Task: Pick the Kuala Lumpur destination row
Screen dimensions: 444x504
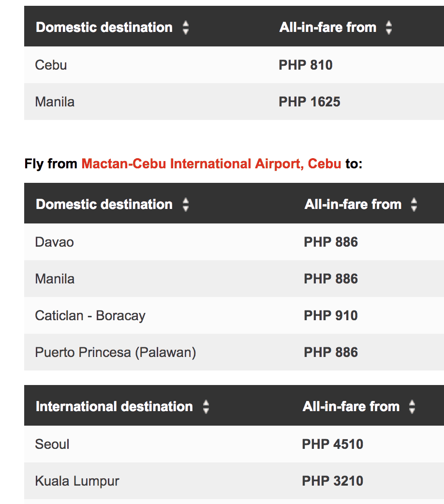Action: pos(77,481)
